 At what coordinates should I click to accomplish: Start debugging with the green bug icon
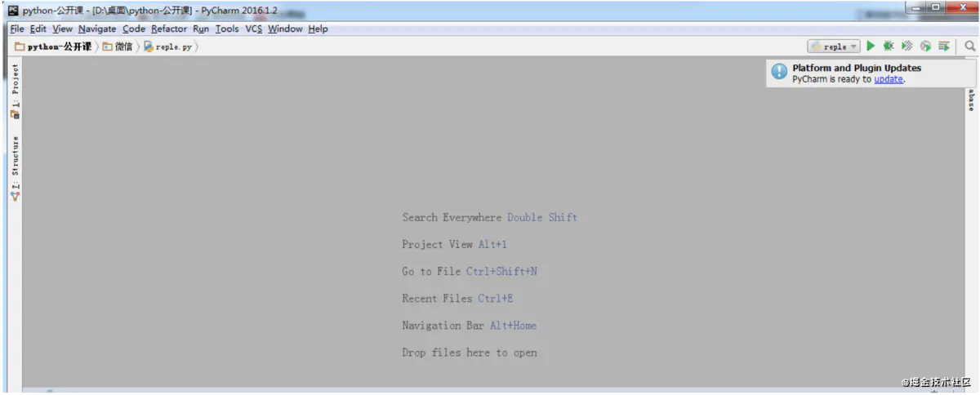[889, 47]
